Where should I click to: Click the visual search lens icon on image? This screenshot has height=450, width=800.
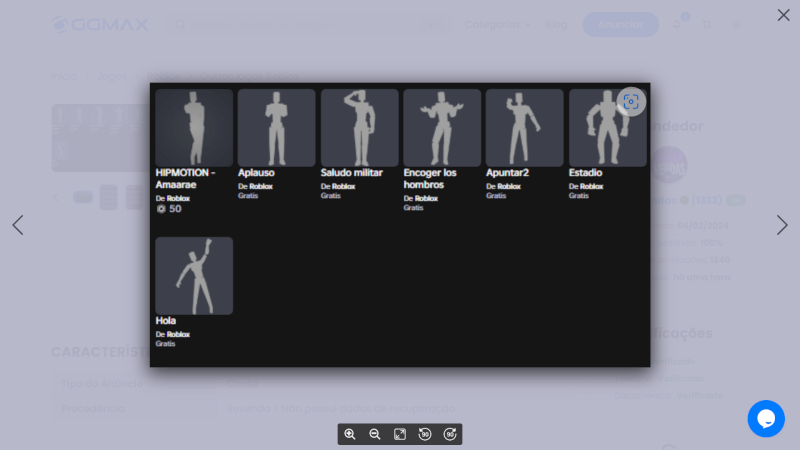tap(631, 102)
